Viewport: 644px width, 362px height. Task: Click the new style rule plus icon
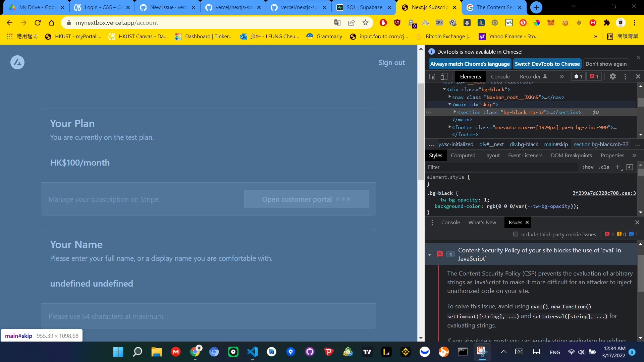pos(618,167)
